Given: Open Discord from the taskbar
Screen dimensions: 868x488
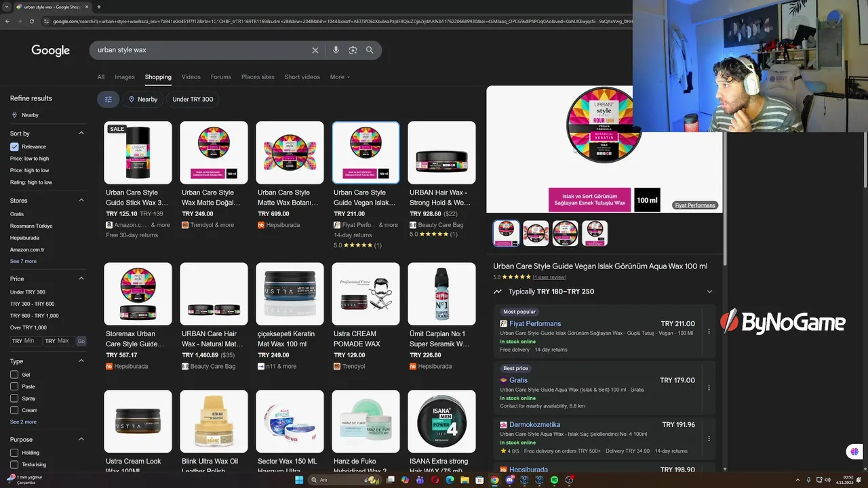Looking at the screenshot, I should pos(509,480).
